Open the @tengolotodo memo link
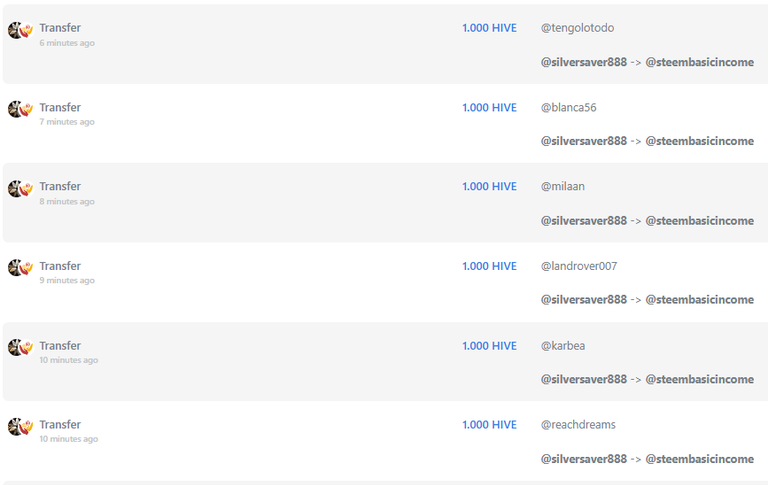The image size is (768, 485). tap(577, 28)
